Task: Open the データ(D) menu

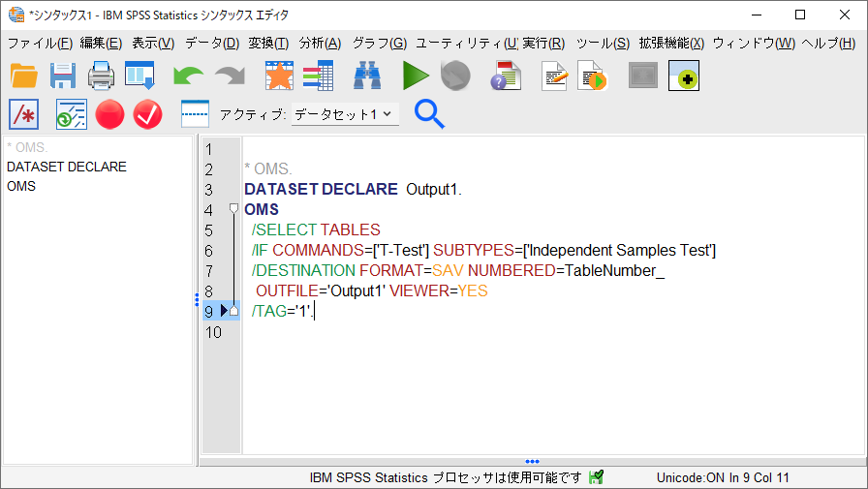Action: click(212, 44)
